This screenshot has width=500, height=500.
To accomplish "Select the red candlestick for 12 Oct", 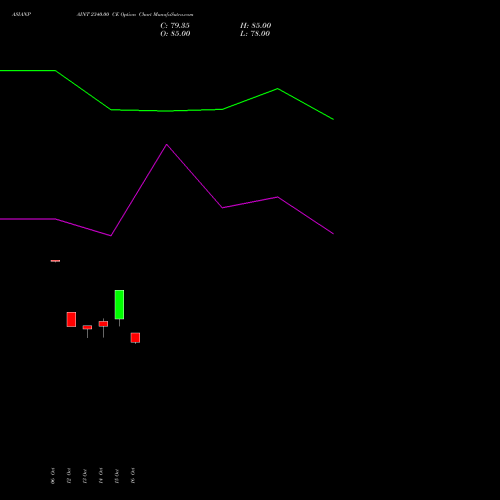I will pos(71,319).
